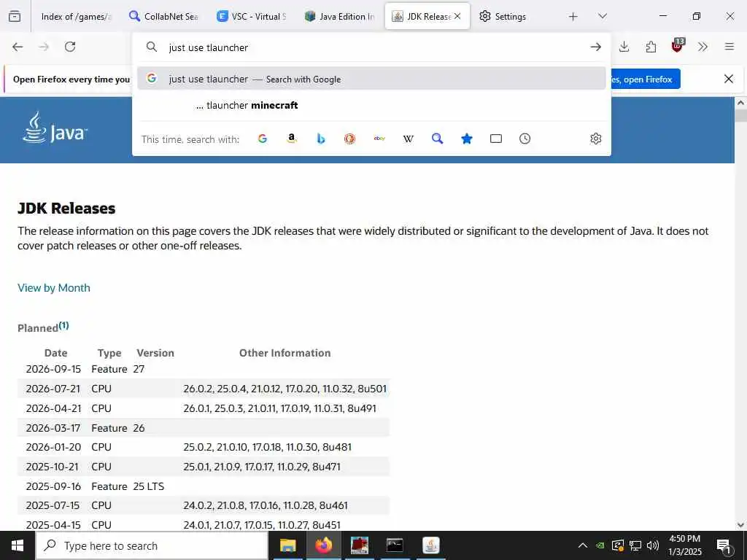The width and height of the screenshot is (747, 560).
Task: Close the JDK Releases tab
Action: point(457,16)
